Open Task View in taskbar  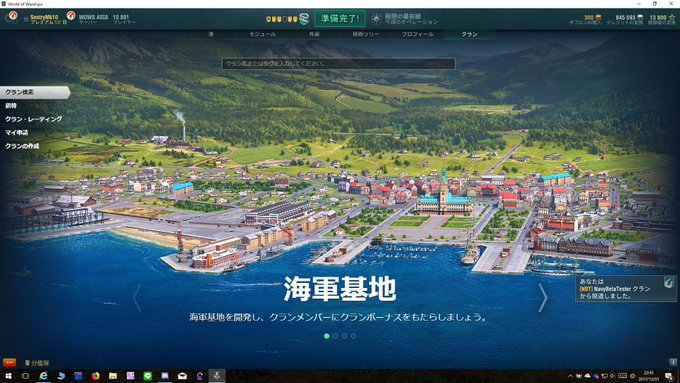tap(26, 376)
